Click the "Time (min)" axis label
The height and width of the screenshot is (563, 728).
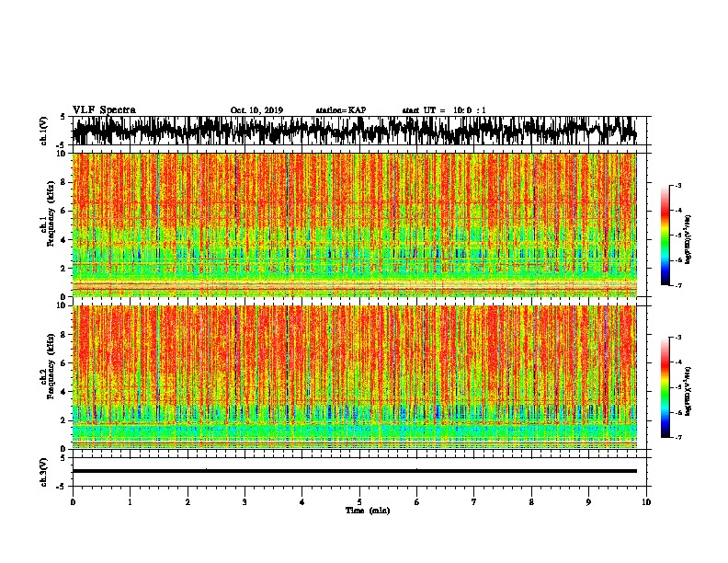[x=368, y=511]
